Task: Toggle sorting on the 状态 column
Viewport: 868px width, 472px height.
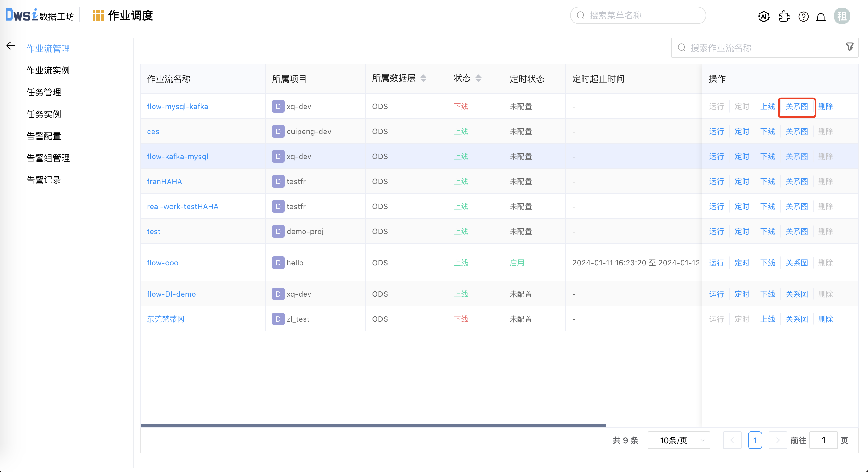Action: [x=478, y=78]
